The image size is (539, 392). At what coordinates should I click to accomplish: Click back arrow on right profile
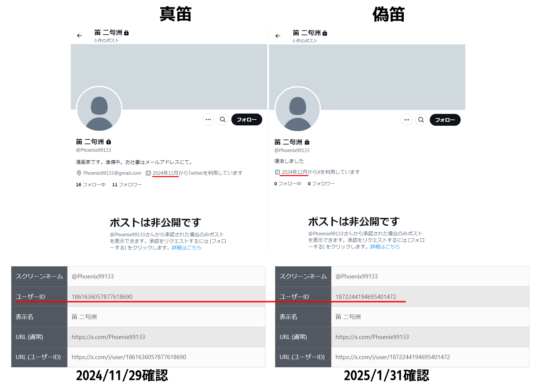(278, 36)
